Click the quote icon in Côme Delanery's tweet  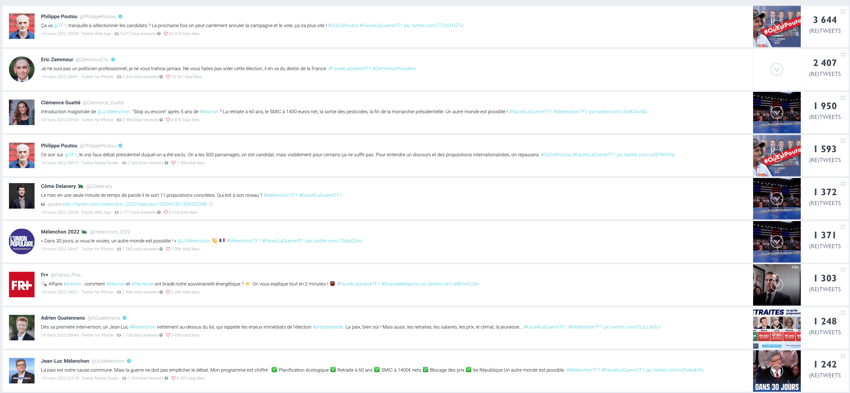(x=43, y=204)
